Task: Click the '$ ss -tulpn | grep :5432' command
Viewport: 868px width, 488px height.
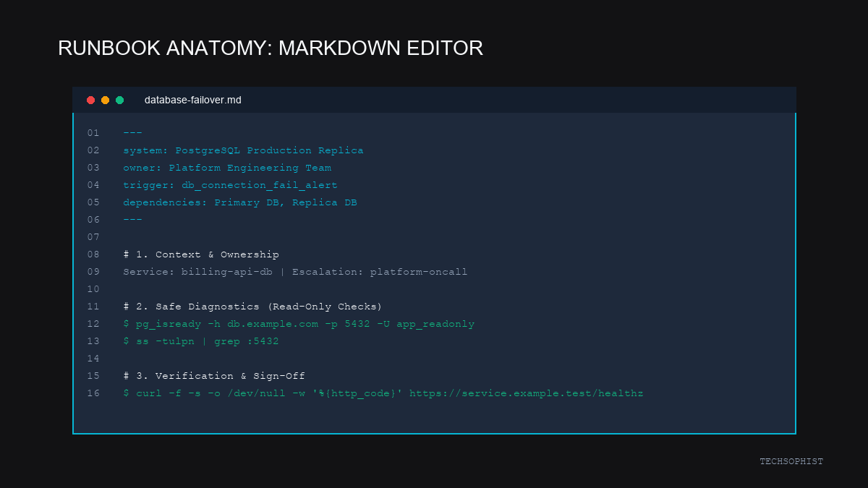Action: coord(201,341)
